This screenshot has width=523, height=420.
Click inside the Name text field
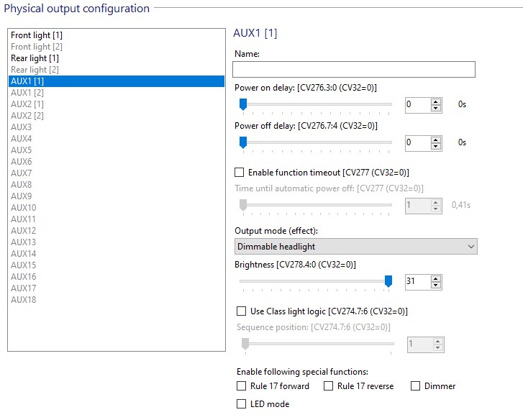click(354, 69)
